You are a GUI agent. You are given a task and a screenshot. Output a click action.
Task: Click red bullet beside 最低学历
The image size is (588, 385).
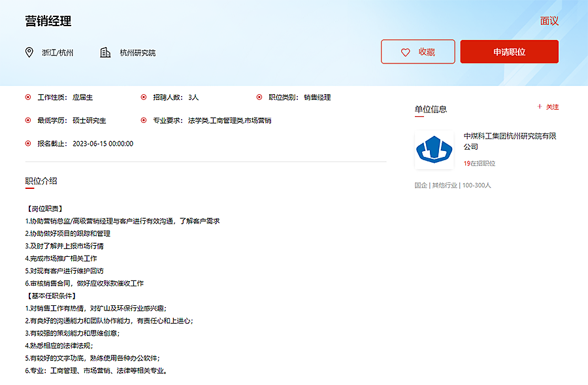point(28,120)
